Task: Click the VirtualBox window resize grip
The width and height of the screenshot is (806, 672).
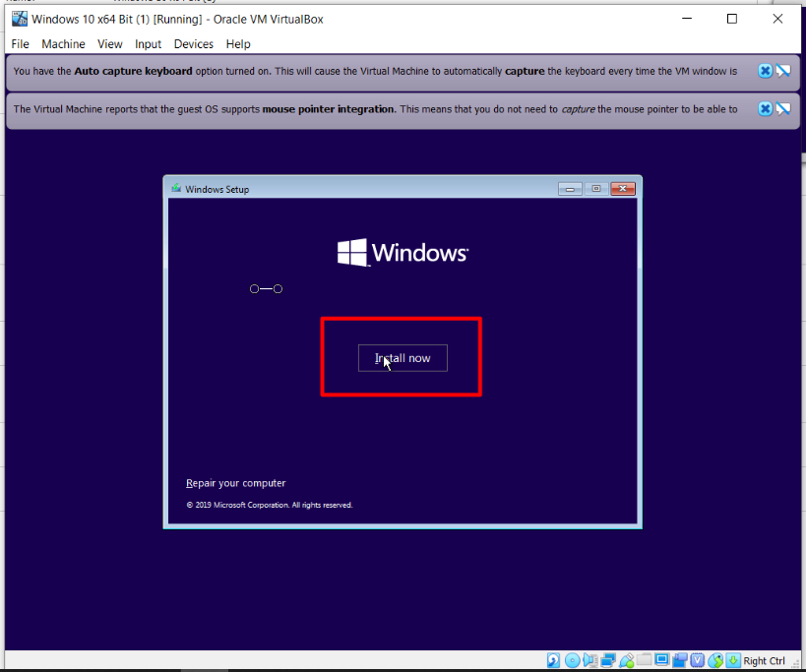Action: [796, 663]
